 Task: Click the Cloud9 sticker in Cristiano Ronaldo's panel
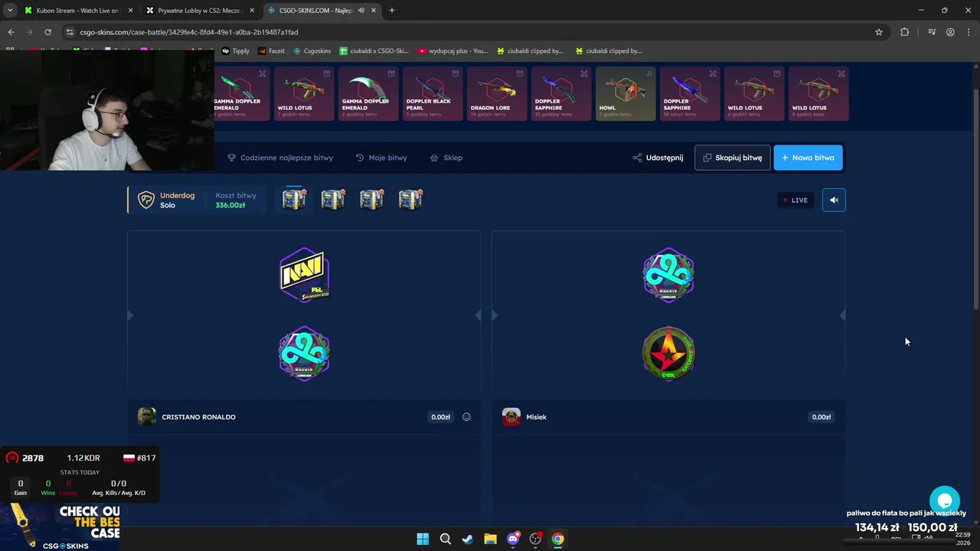pyautogui.click(x=304, y=354)
